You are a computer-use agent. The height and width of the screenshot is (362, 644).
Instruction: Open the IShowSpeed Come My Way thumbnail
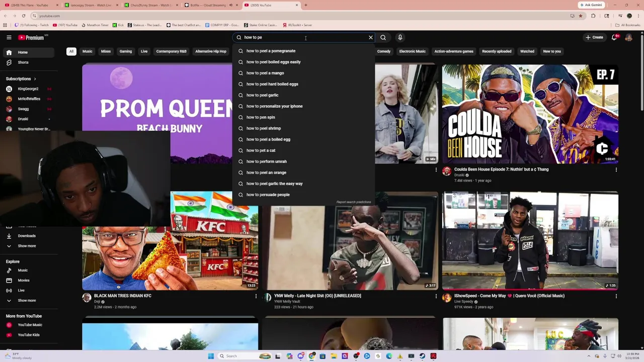530,240
